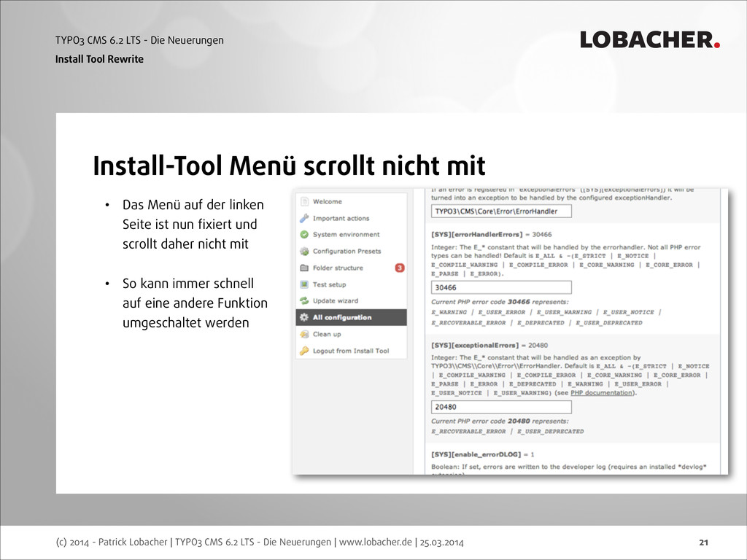Click the Update wizard arrows icon
Image resolution: width=747 pixels, height=560 pixels.
(x=304, y=300)
